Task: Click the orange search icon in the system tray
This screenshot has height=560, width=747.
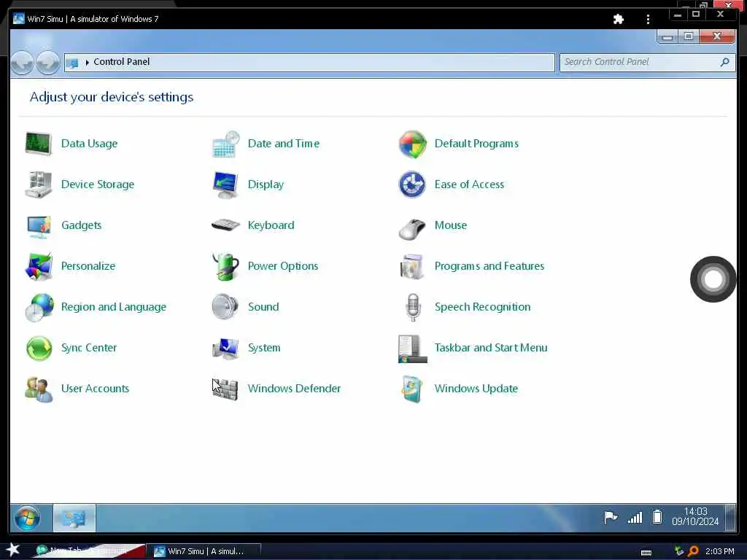Action: click(693, 551)
